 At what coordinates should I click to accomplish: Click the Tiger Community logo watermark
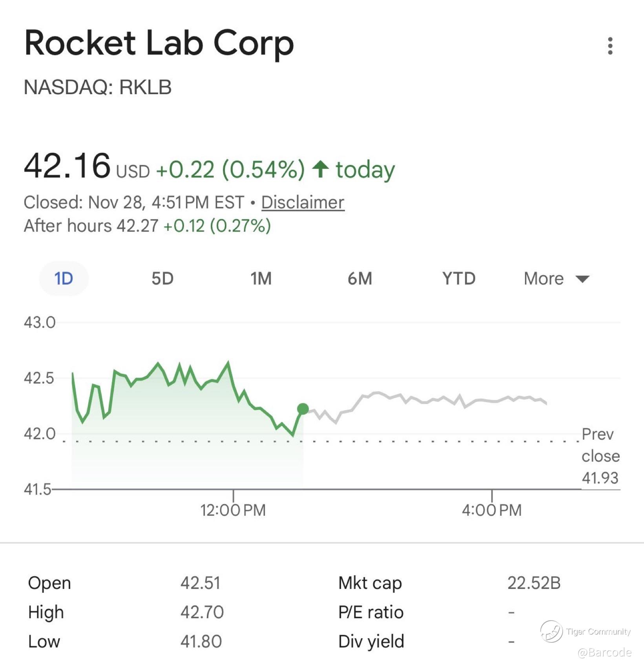click(551, 632)
